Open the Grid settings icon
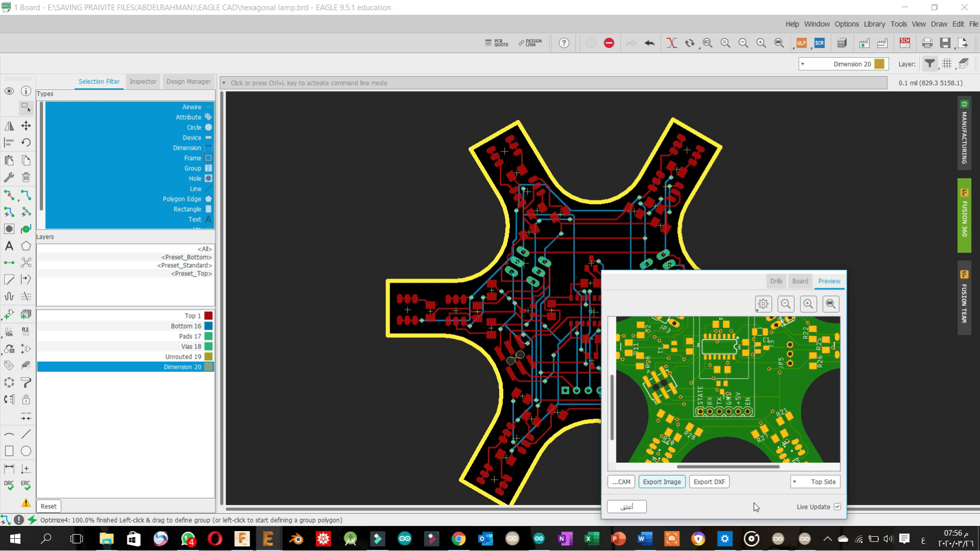 click(947, 64)
